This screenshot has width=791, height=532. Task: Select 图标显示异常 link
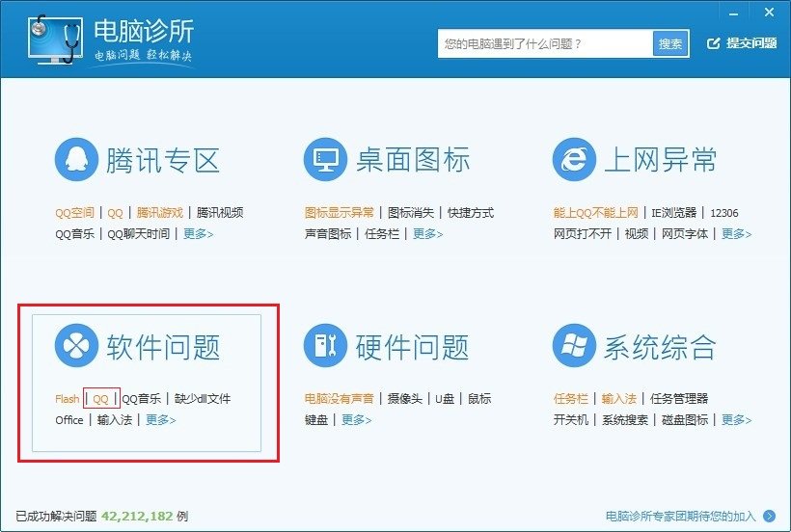click(x=339, y=213)
